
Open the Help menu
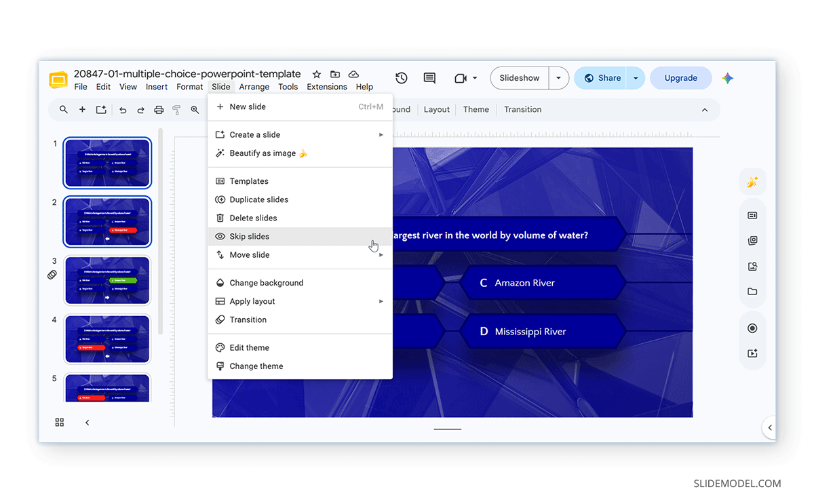364,87
